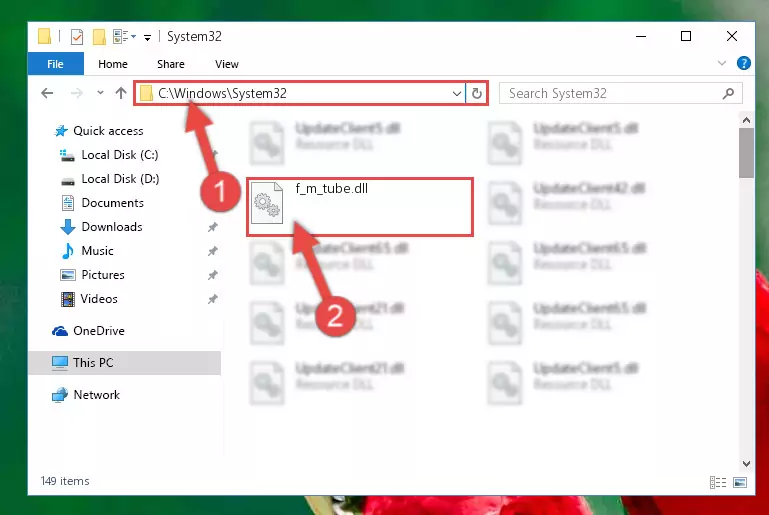This screenshot has width=769, height=515.
Task: Click the address bar path C:\Windows\System32
Action: coord(222,93)
